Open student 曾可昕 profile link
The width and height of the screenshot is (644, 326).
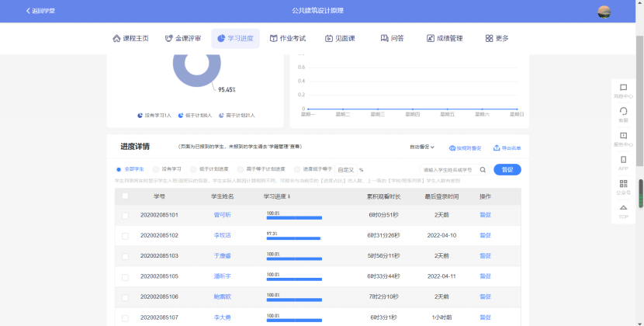click(x=222, y=215)
